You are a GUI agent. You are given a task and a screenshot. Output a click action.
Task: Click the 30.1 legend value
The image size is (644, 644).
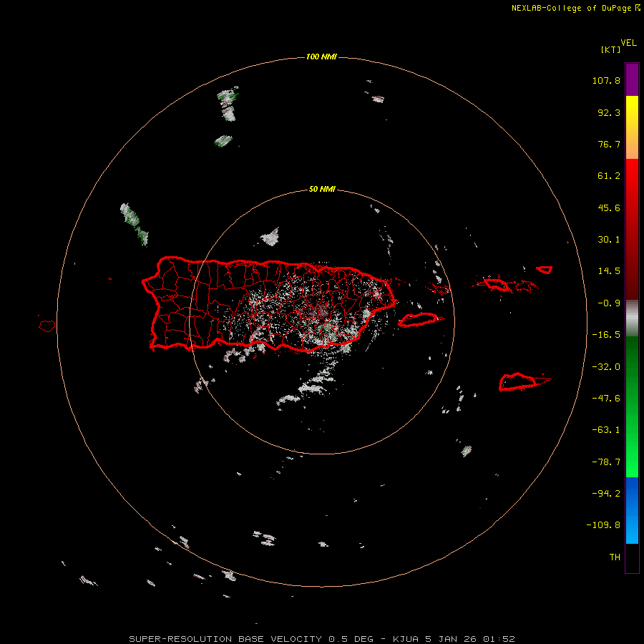tap(609, 240)
